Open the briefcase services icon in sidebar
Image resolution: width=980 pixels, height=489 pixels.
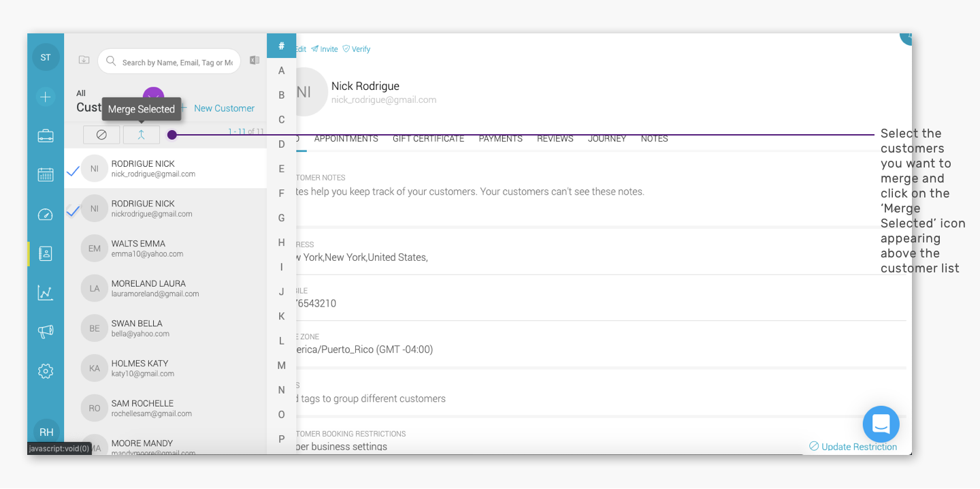tap(46, 136)
